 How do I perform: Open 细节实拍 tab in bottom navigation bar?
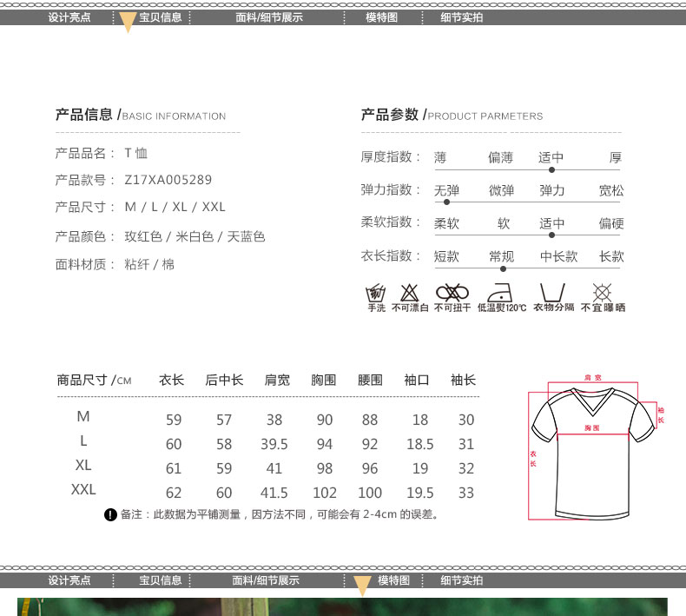[462, 580]
